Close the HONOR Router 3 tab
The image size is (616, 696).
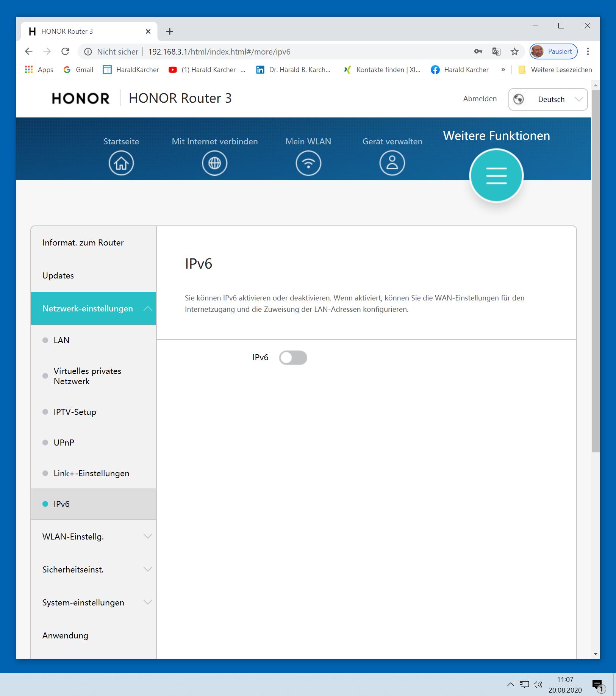[x=148, y=31]
